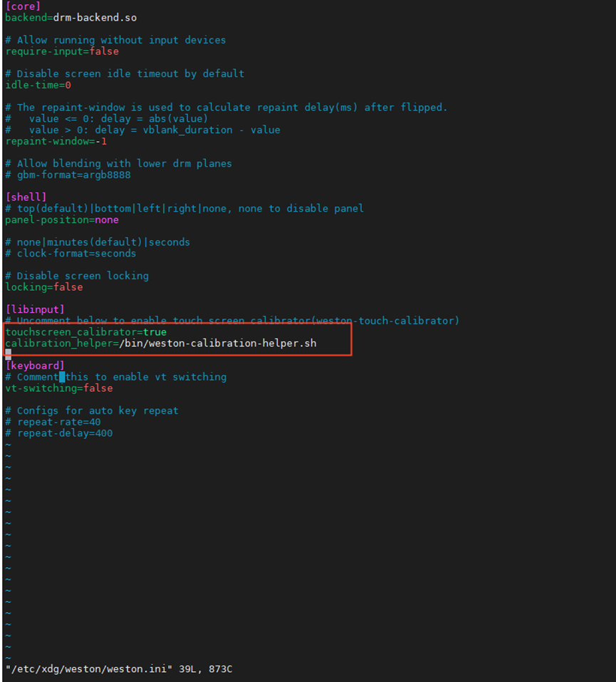616x682 pixels.
Task: Click the comment 'Allow running without input devices'
Action: click(x=115, y=40)
